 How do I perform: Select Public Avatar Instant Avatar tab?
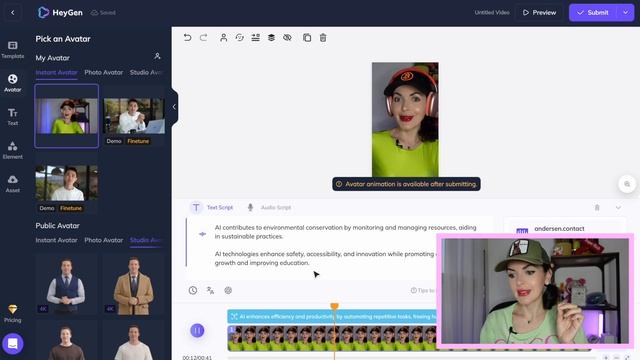click(x=56, y=240)
